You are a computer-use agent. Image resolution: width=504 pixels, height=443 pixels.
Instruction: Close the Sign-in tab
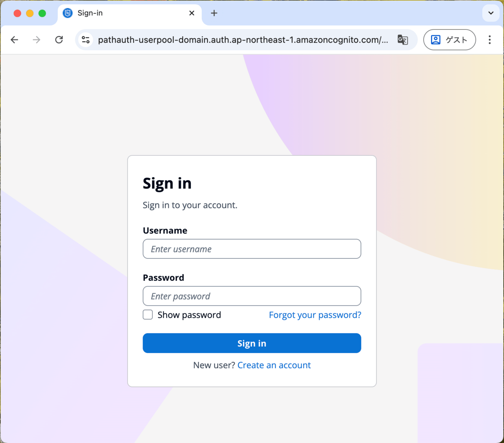[192, 13]
